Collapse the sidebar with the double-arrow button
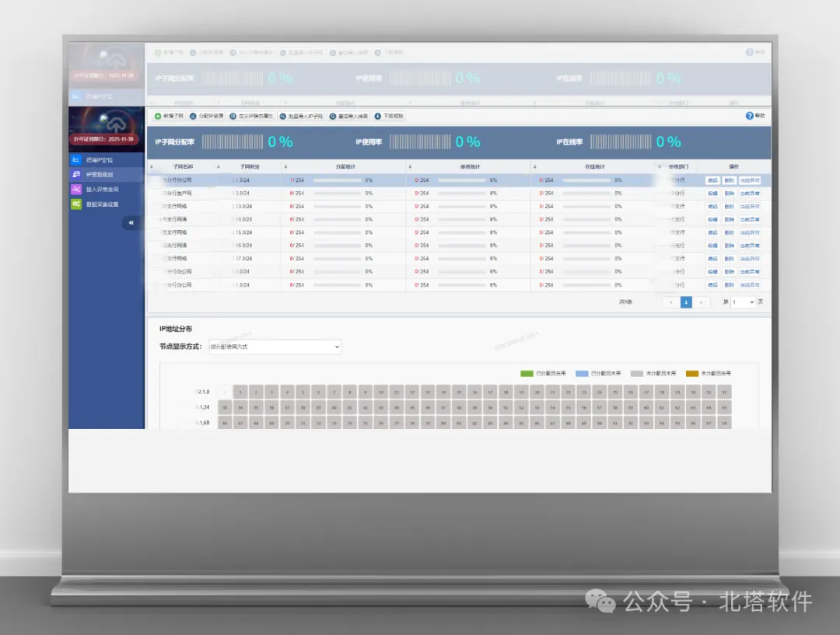 (x=131, y=223)
